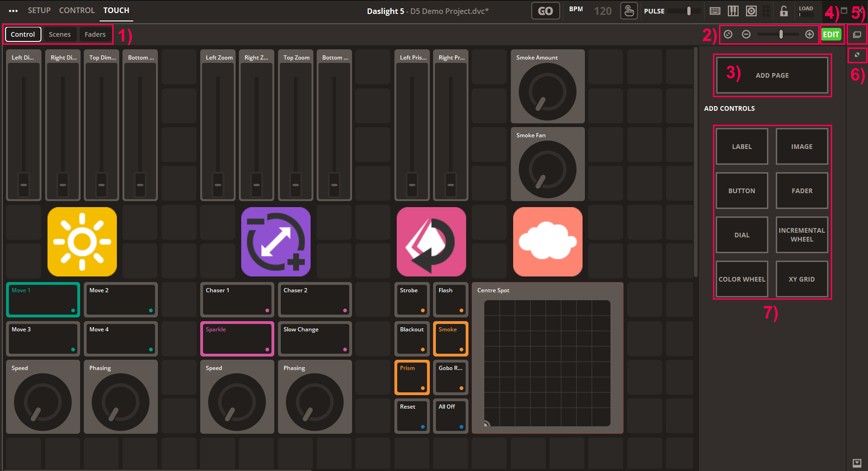Collapse the side panel with the diagonal arrow icon
The width and height of the screenshot is (868, 471).
[x=857, y=55]
